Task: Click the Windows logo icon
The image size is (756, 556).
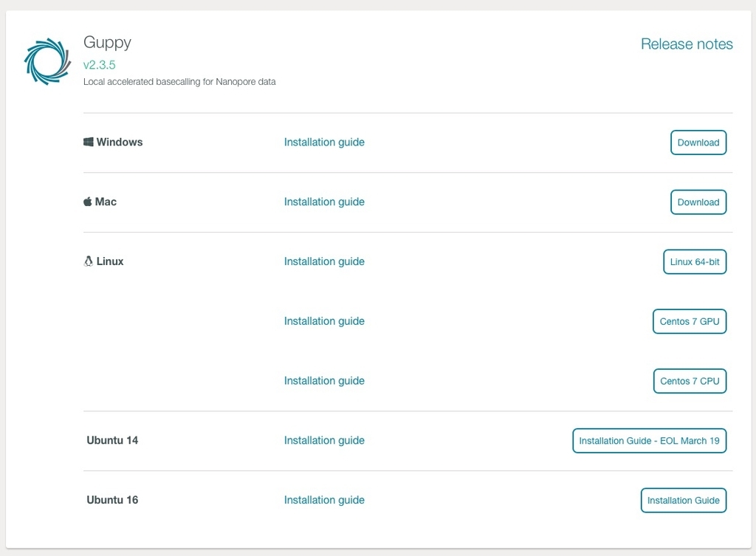Action: 89,142
